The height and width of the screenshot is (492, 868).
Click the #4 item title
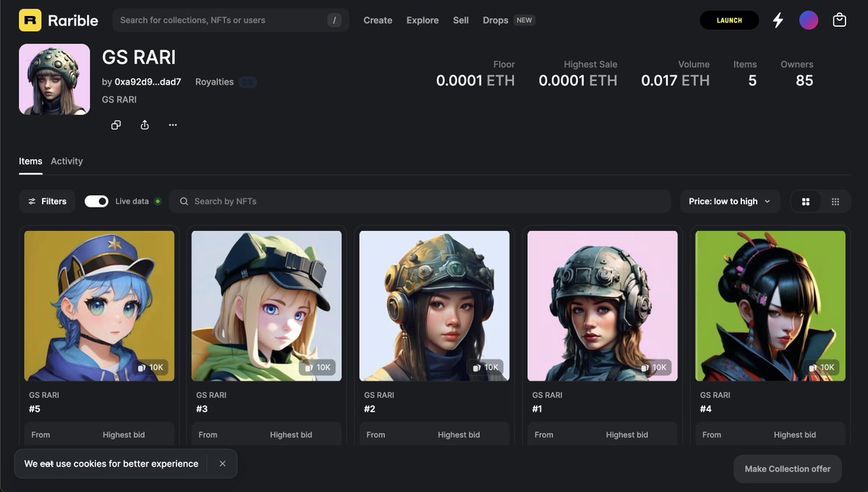(706, 409)
